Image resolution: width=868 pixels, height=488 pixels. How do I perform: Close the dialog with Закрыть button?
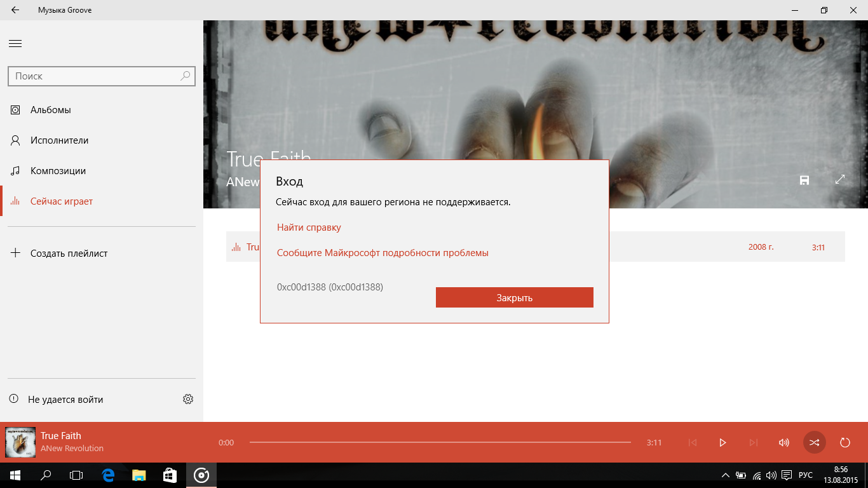click(515, 297)
